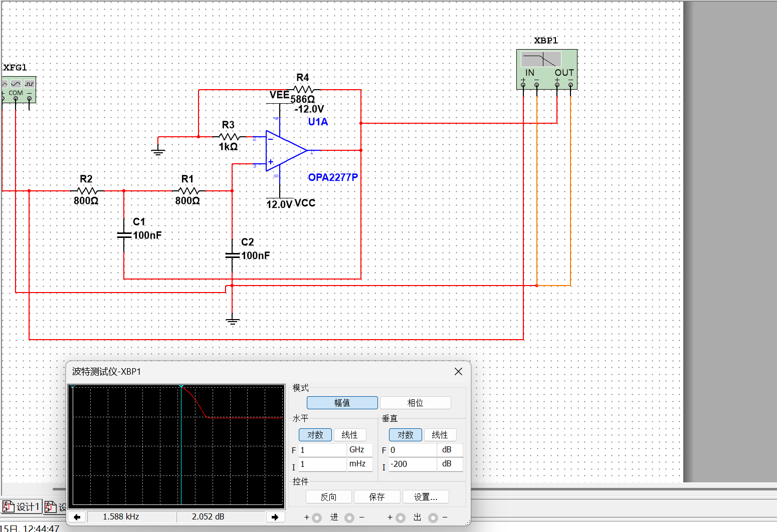Open horizontal I unit mHz field
777x532 pixels.
[x=360, y=464]
